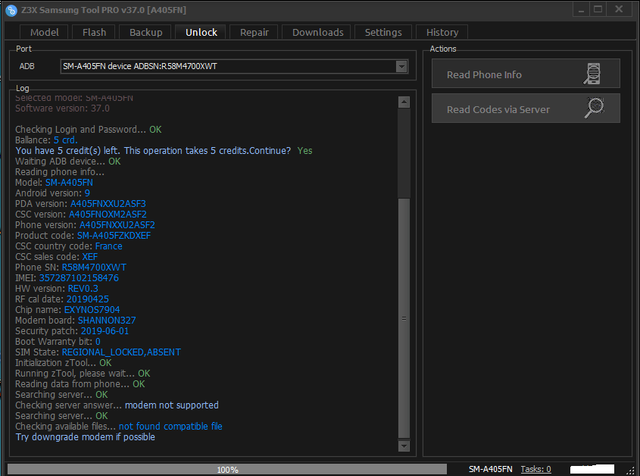The width and height of the screenshot is (640, 476).
Task: Click 'not found compatible file' text
Action: point(170,427)
